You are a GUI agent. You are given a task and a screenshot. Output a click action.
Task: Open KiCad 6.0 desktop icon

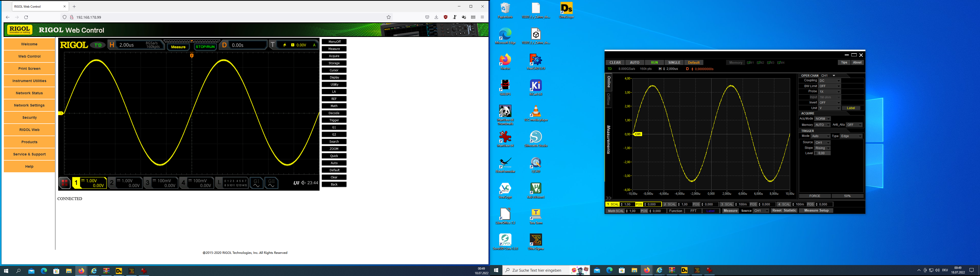(536, 88)
